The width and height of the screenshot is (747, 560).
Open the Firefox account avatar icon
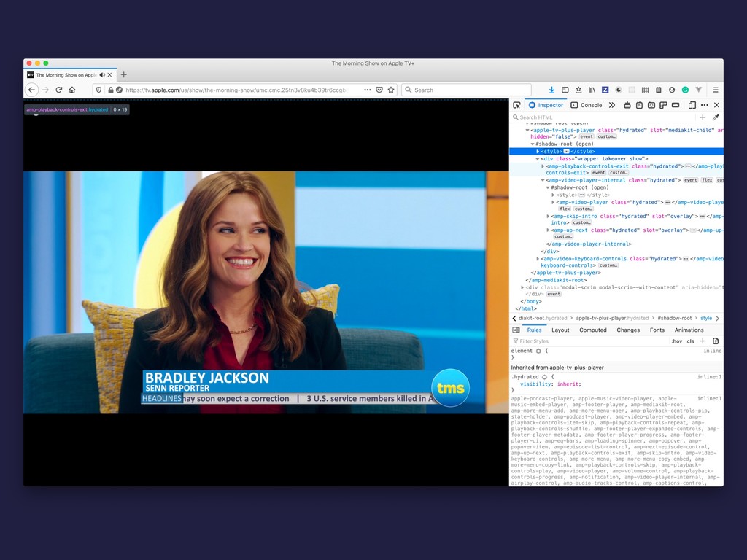[672, 90]
